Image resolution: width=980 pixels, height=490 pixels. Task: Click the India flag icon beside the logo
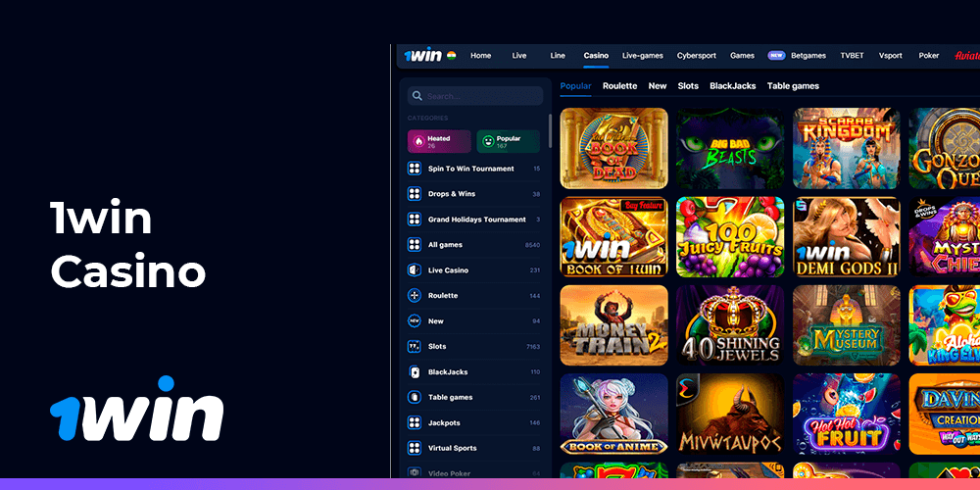coord(451,55)
